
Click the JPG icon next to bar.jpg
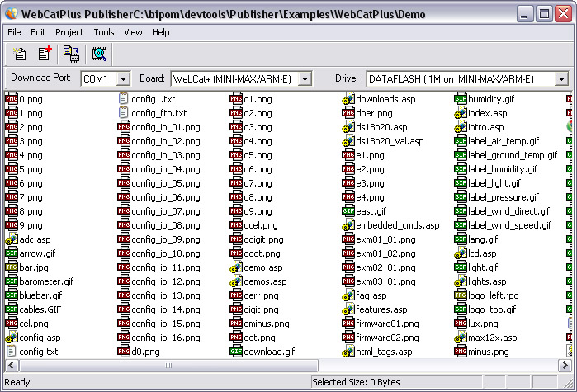(12, 267)
